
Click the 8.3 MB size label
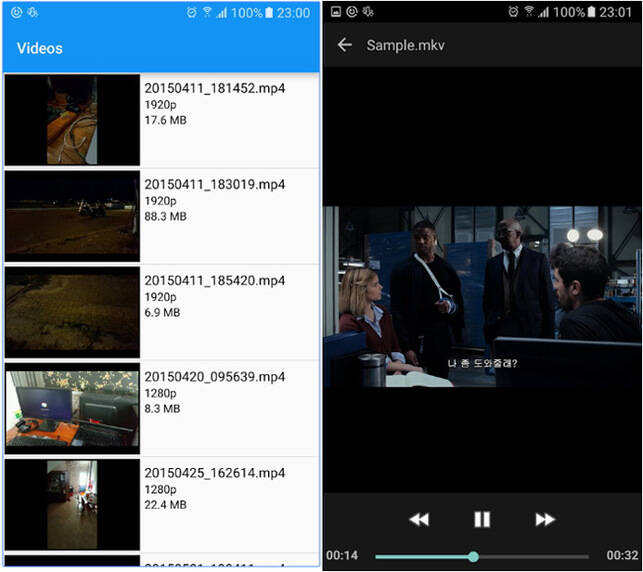162,408
